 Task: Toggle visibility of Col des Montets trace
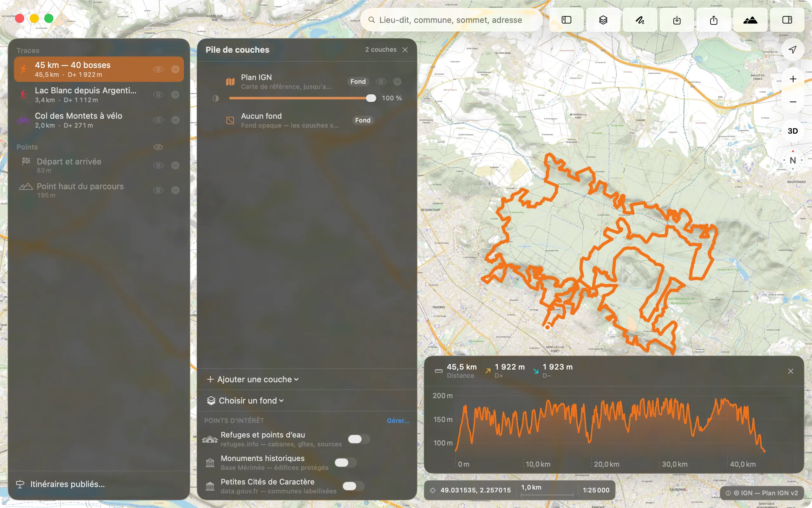158,120
